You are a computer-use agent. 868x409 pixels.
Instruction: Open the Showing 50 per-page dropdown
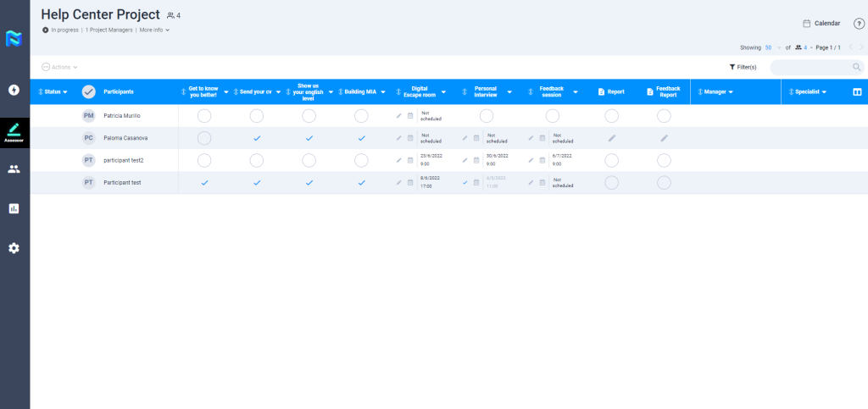772,47
